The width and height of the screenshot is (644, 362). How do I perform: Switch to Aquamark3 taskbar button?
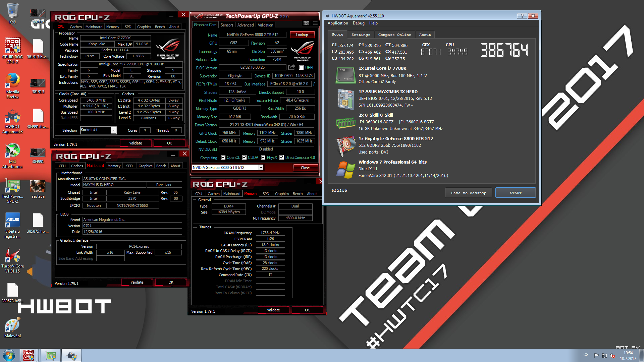point(72,355)
